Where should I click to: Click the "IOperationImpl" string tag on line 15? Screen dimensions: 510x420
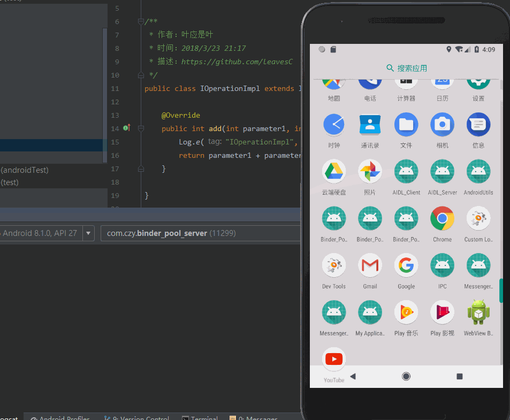click(x=259, y=142)
